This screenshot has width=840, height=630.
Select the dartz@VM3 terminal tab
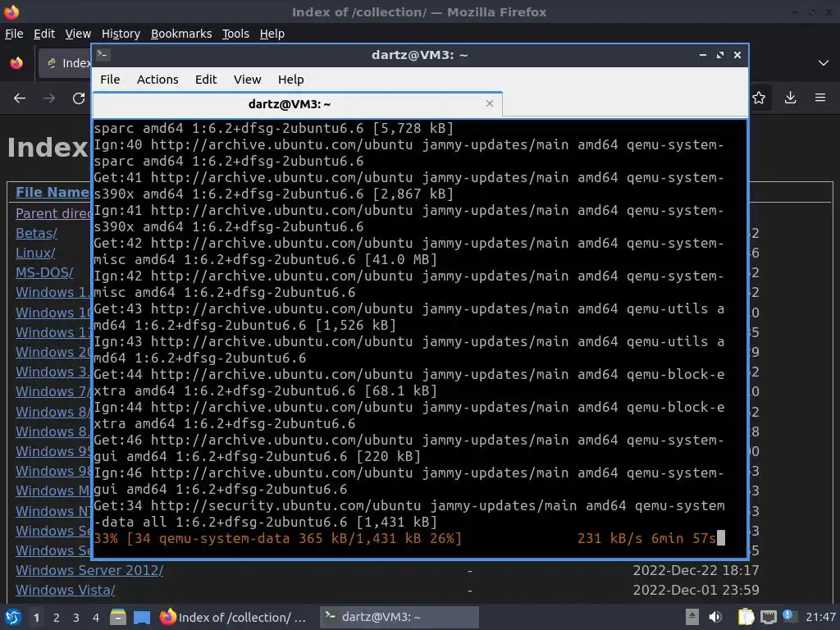297,104
